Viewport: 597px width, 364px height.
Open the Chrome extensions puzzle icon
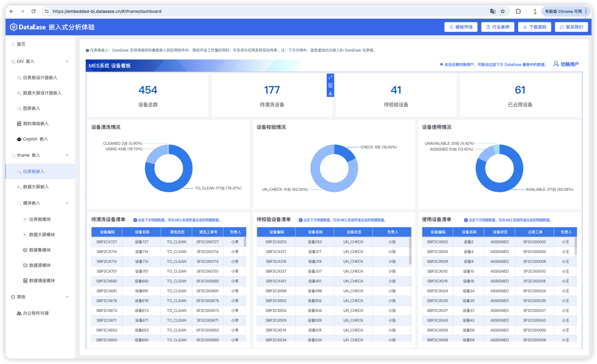518,11
